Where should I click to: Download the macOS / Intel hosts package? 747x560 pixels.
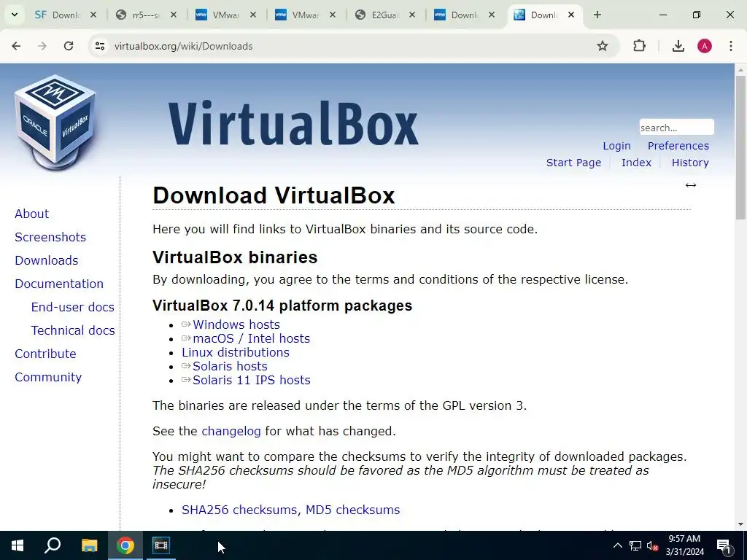[251, 338]
